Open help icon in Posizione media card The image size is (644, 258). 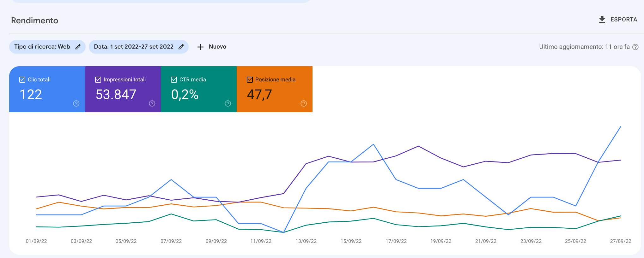click(x=304, y=103)
